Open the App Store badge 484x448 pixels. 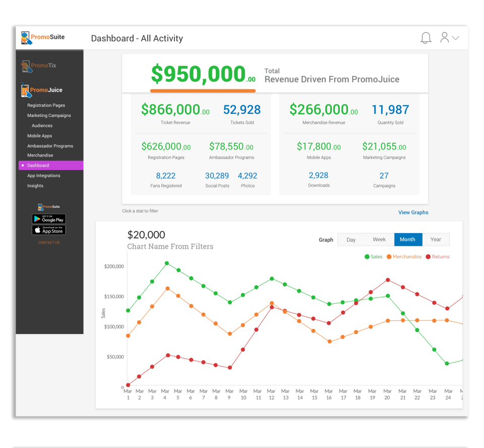(48, 230)
